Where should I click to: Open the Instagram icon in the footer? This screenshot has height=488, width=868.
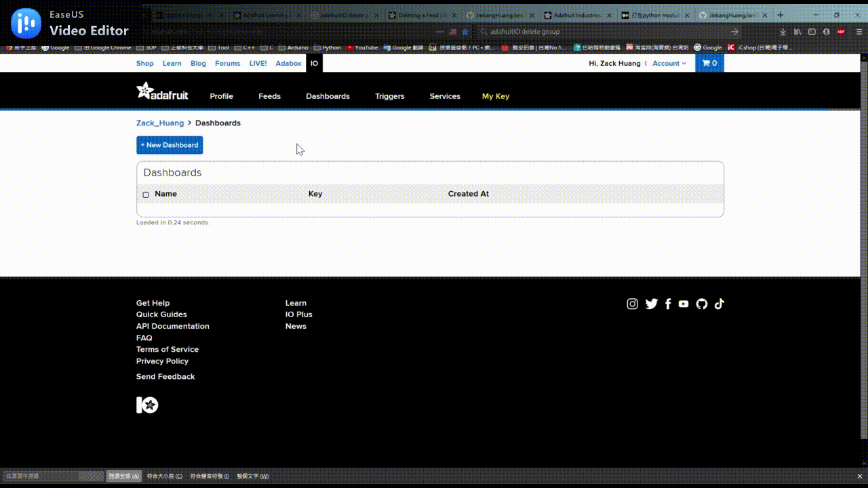tap(632, 304)
